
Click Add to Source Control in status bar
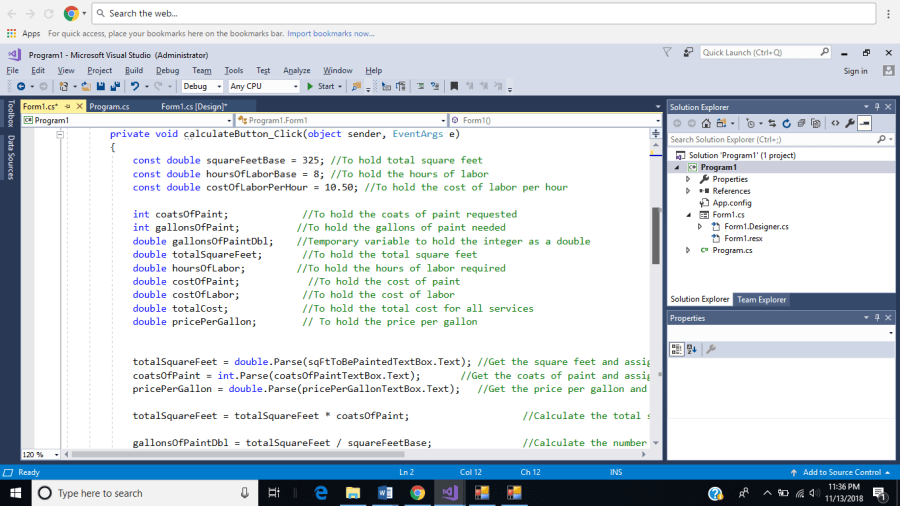841,472
